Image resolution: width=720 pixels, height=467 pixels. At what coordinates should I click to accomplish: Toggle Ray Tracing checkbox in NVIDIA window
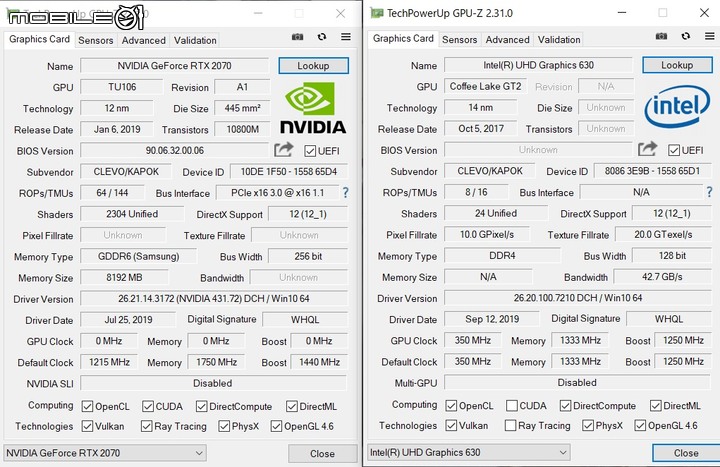146,426
